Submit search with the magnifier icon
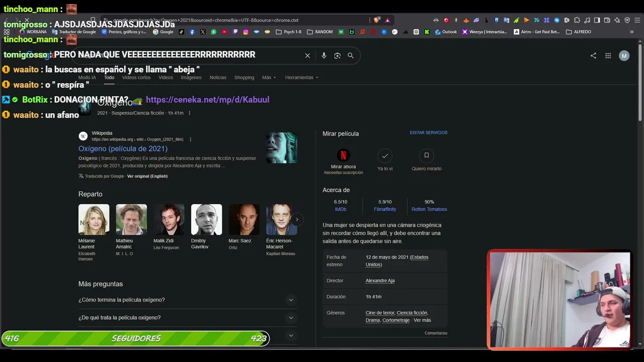The height and width of the screenshot is (362, 644). point(351,55)
